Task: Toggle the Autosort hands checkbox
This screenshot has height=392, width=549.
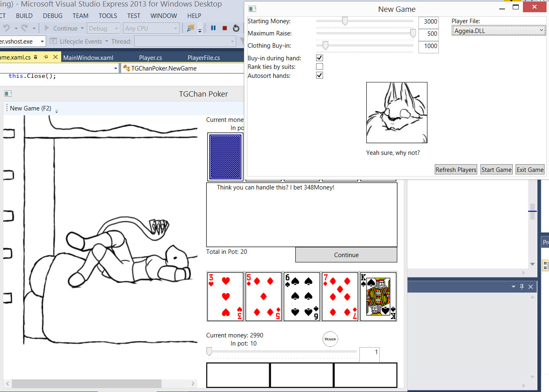Action: (320, 75)
